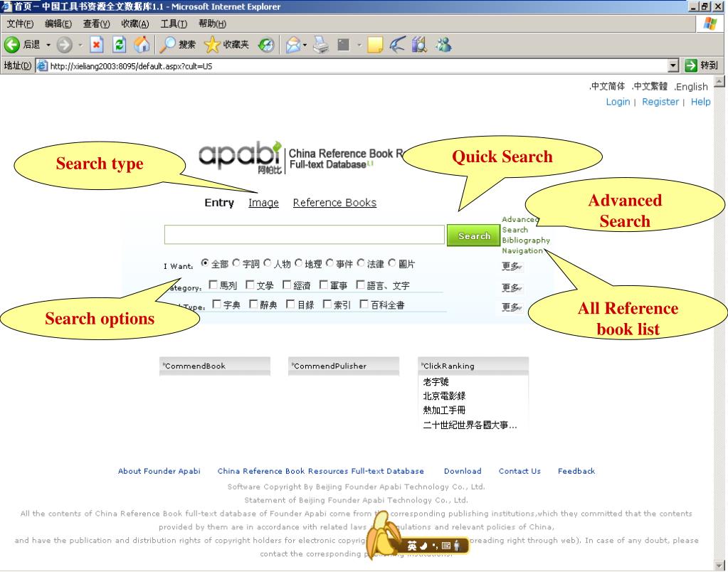Screen dimensions: 728x572
Task: Select the 地理 radio button
Action: 299,263
